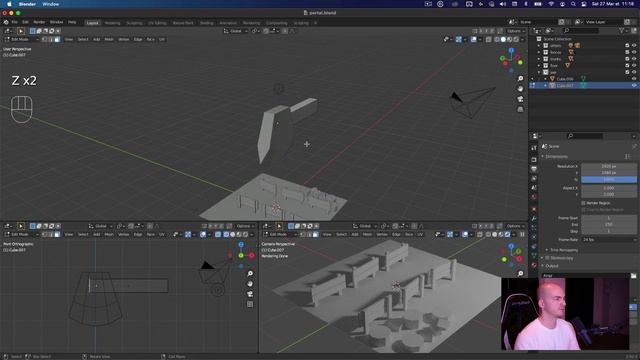Open the Object properties tab

[x=534, y=209]
